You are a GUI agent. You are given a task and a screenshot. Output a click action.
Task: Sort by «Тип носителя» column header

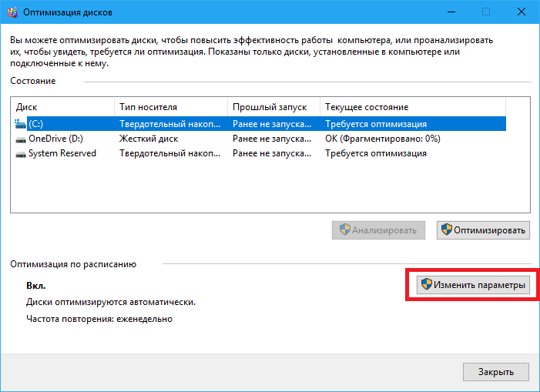171,107
